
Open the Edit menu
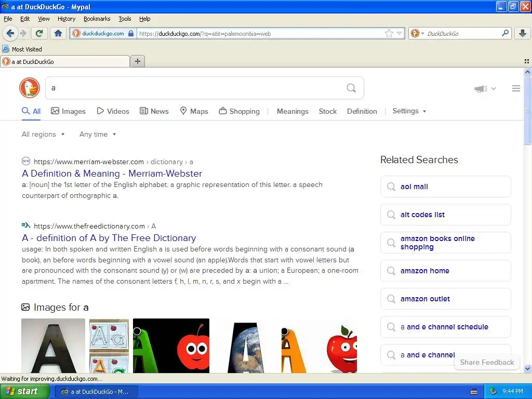tap(25, 19)
